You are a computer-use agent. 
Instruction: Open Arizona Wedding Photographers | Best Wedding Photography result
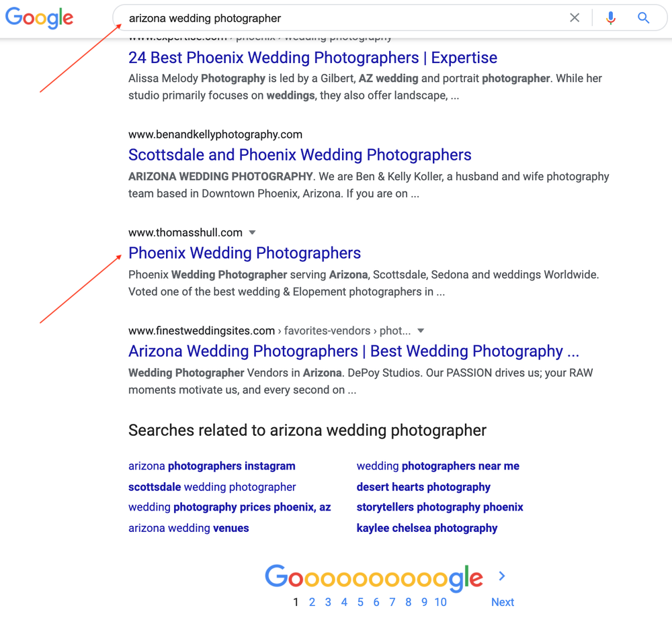pos(354,351)
